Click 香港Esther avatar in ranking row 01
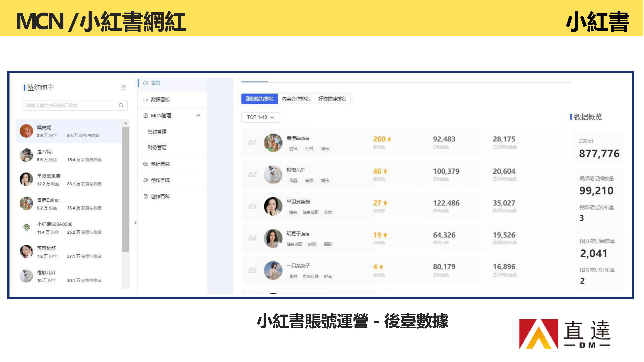Viewport: 644px width, 362px height. click(x=273, y=143)
